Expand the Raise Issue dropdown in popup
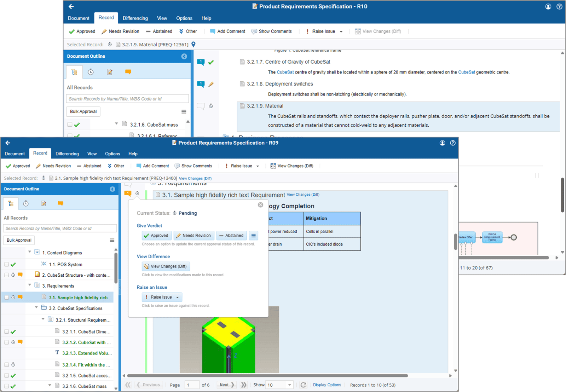Viewport: 566px width, 392px height. 178,297
